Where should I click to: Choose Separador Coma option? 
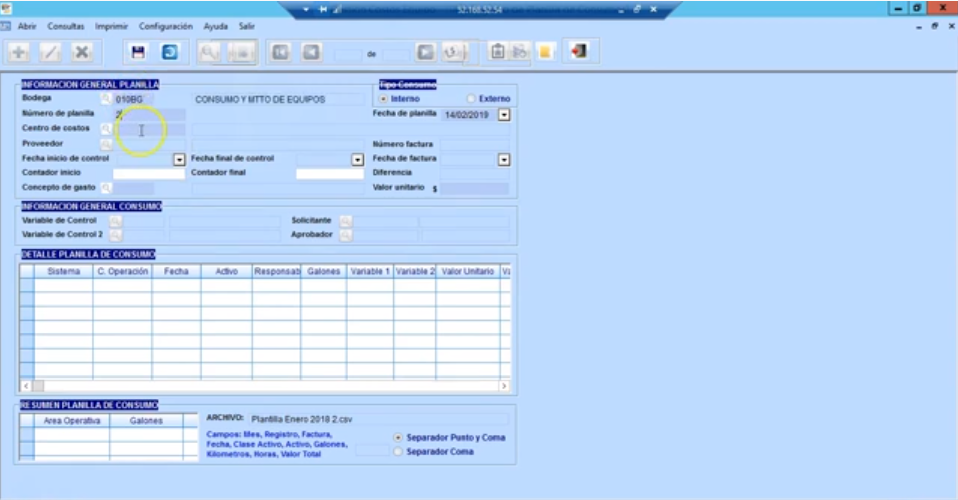pyautogui.click(x=398, y=452)
